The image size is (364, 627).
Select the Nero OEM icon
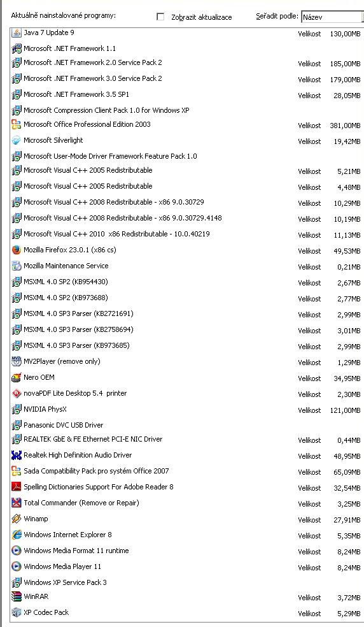click(16, 377)
